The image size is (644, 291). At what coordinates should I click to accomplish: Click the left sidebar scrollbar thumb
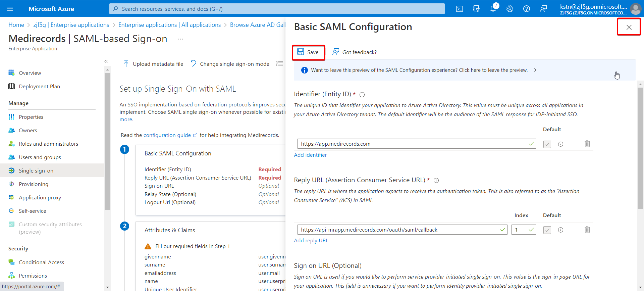click(x=107, y=141)
